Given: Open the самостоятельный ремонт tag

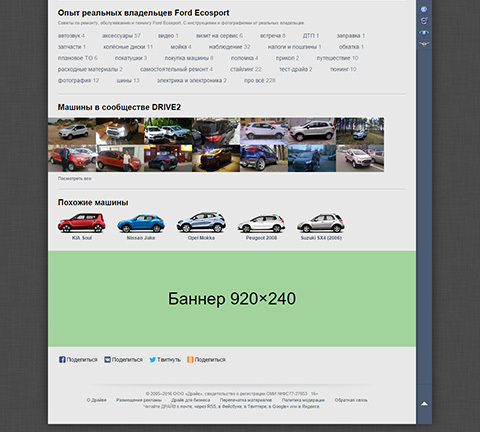Looking at the screenshot, I should tap(176, 69).
